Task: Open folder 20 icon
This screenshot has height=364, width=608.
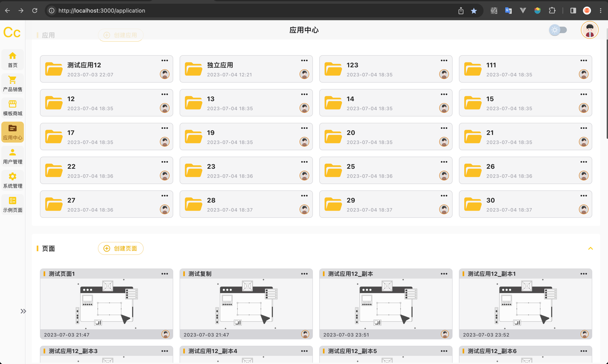Action: (333, 136)
